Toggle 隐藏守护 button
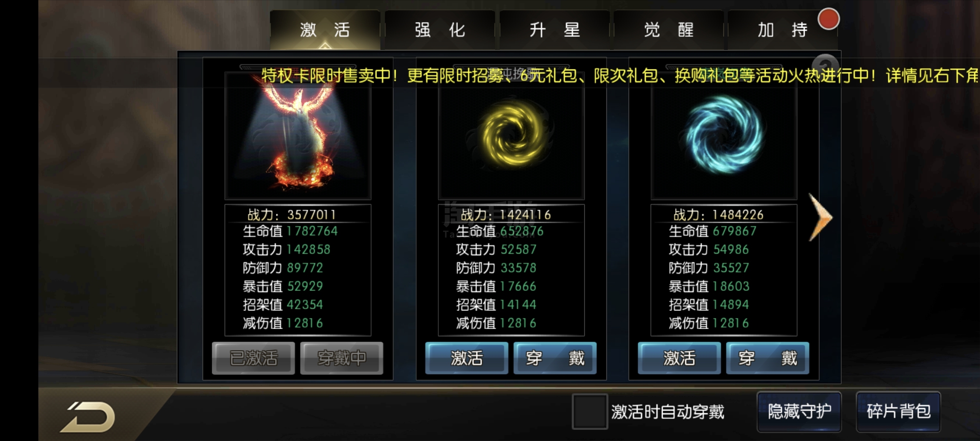The height and width of the screenshot is (441, 980). coord(799,412)
